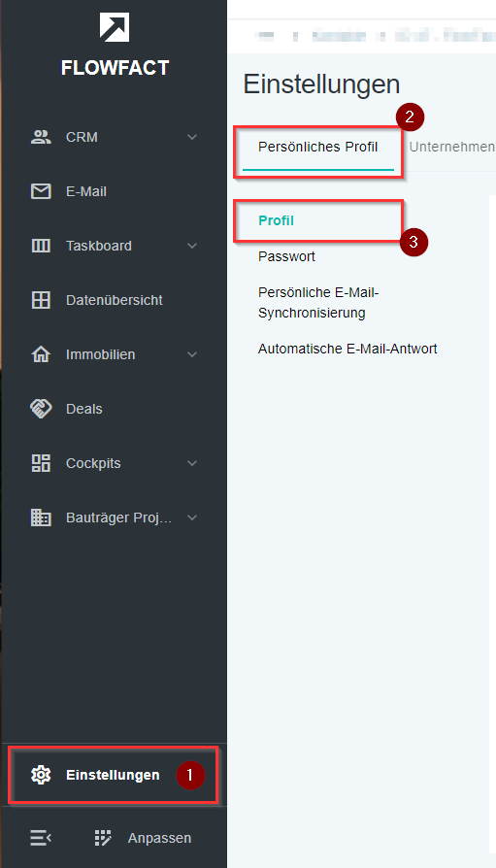Open Datenübersicht grid icon

point(41,300)
